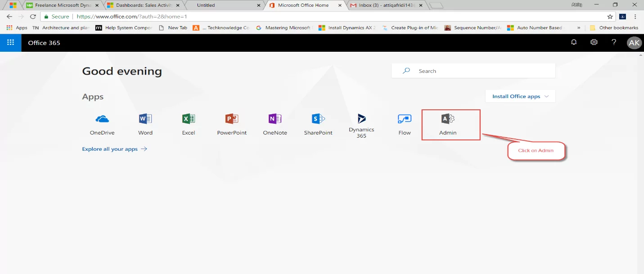Open the Other bookmarks folder

(x=614, y=28)
